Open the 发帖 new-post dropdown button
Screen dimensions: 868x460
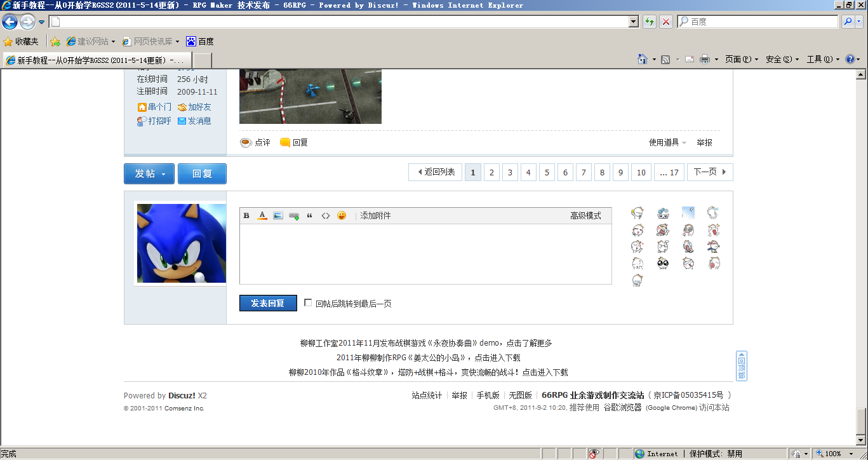tap(149, 173)
